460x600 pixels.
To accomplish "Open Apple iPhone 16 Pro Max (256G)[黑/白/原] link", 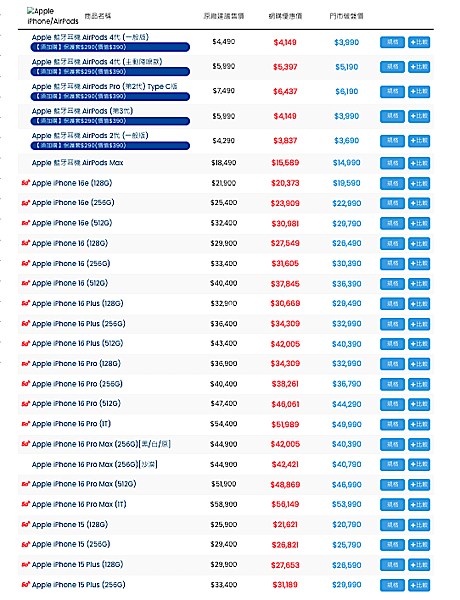I will tap(101, 444).
